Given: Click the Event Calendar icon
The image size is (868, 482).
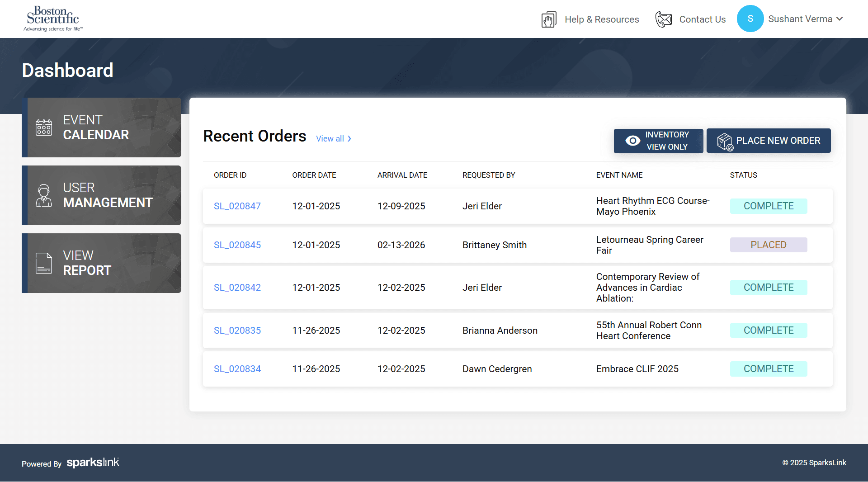Looking at the screenshot, I should tap(44, 128).
